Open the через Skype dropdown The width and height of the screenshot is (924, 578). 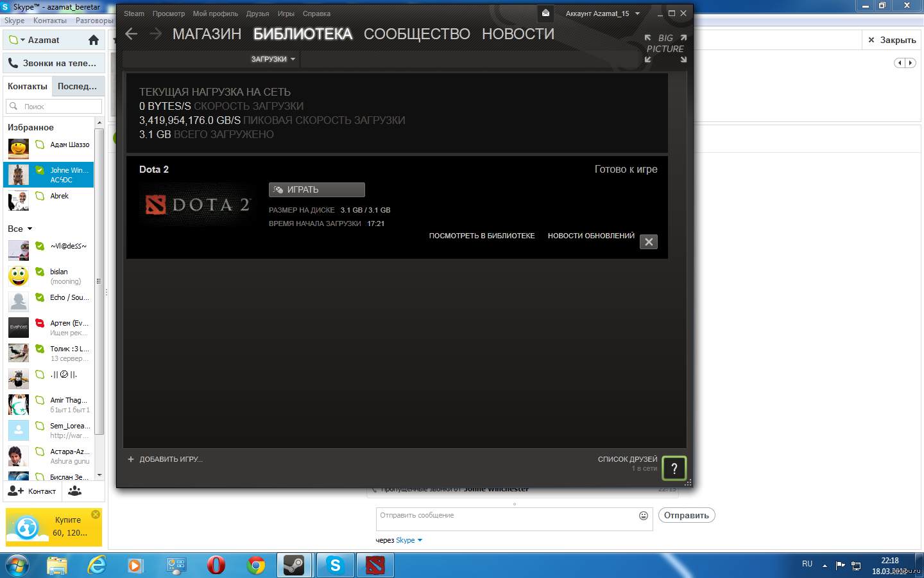399,541
